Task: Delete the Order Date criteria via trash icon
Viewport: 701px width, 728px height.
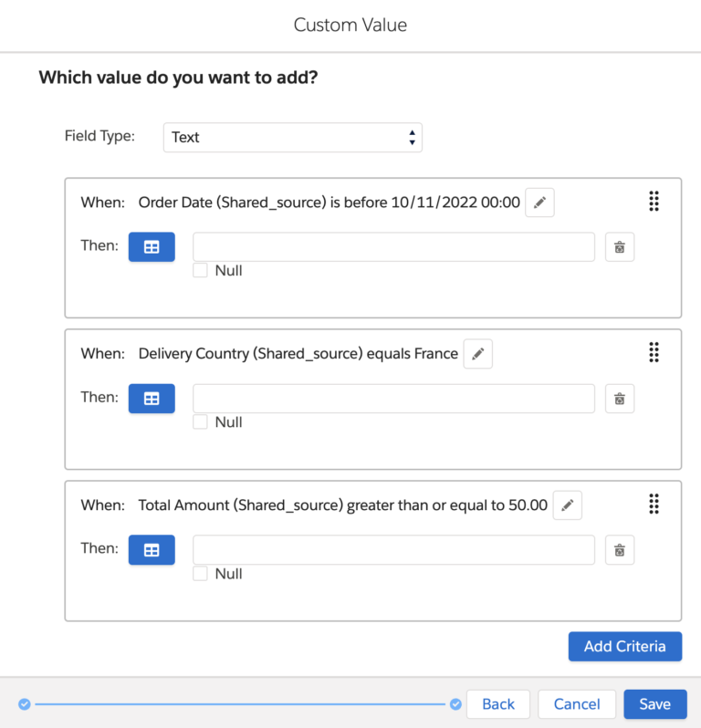Action: pyautogui.click(x=620, y=247)
